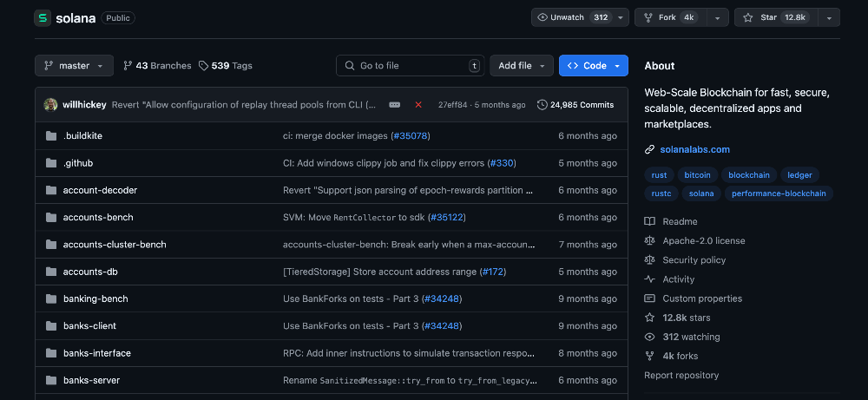Open the accounts-db folder

[90, 272]
